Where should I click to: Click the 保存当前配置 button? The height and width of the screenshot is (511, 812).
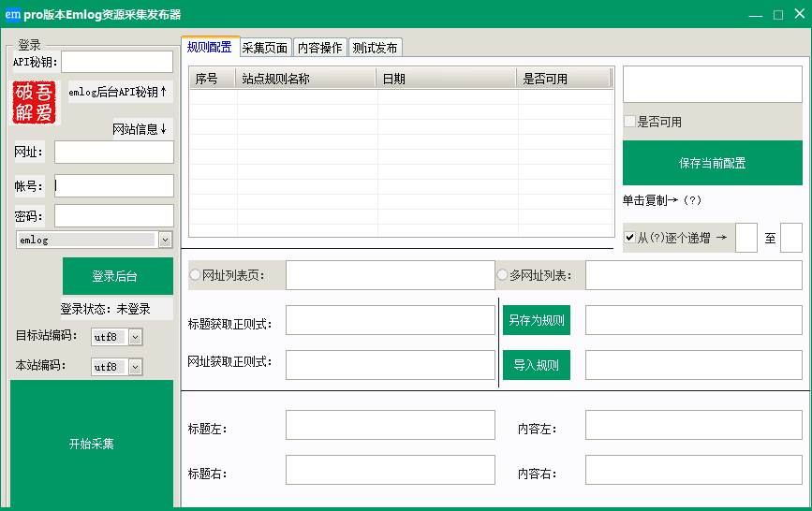click(x=713, y=163)
